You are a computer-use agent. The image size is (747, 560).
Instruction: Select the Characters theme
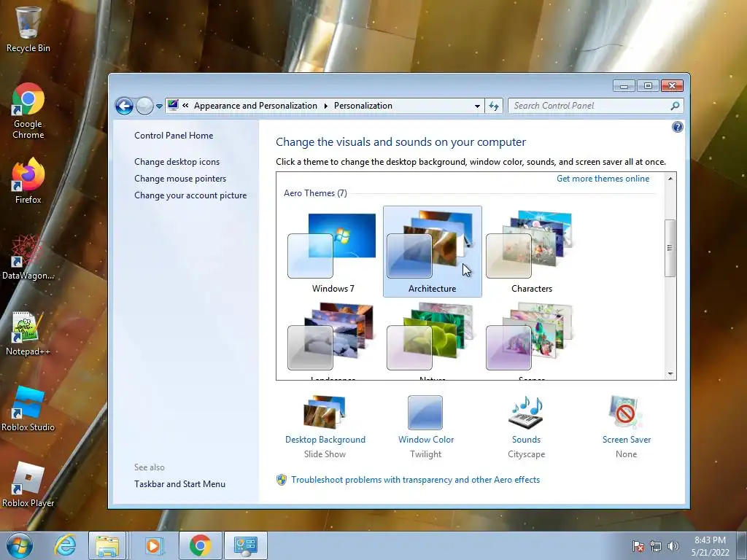[x=531, y=252]
